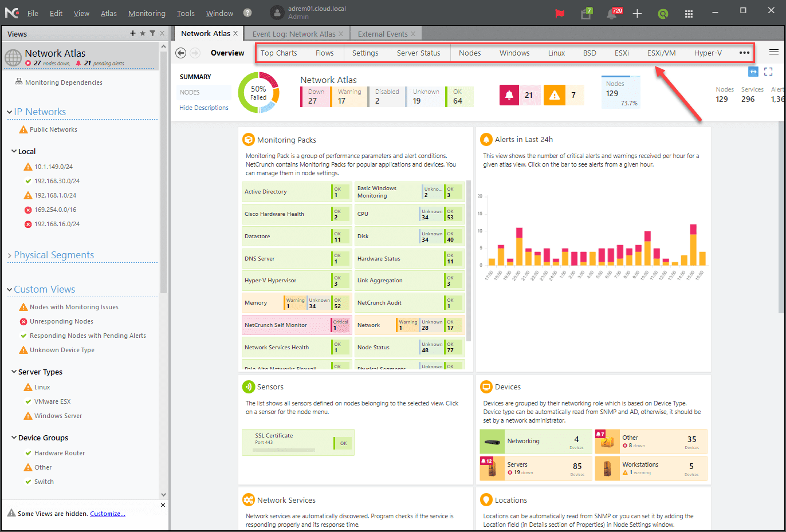Click the help question mark icon
The image size is (786, 532).
(247, 13)
